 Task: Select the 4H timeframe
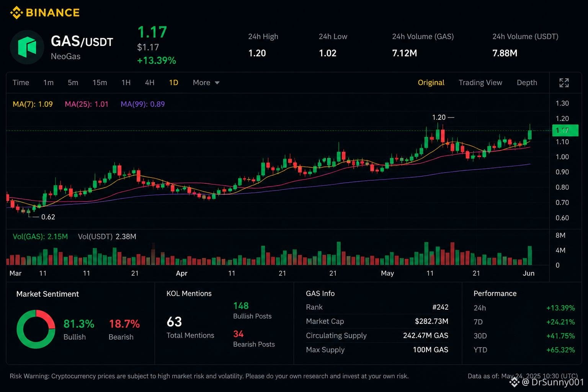point(150,83)
